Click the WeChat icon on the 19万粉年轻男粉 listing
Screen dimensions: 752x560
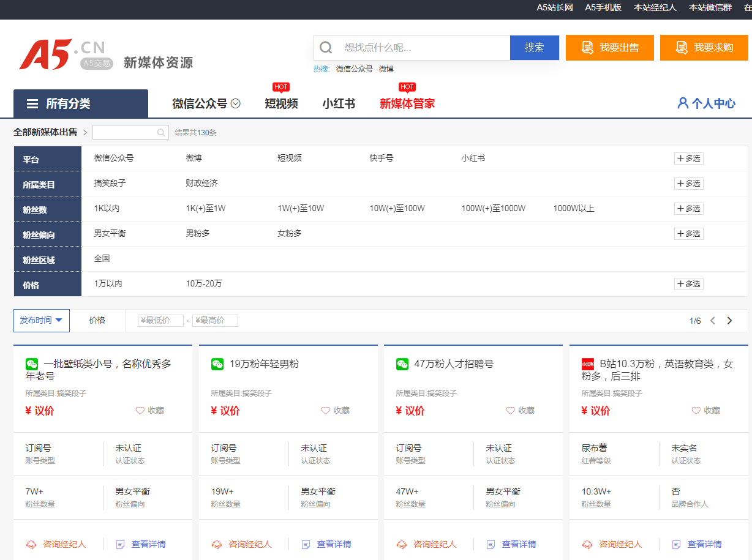click(x=217, y=364)
